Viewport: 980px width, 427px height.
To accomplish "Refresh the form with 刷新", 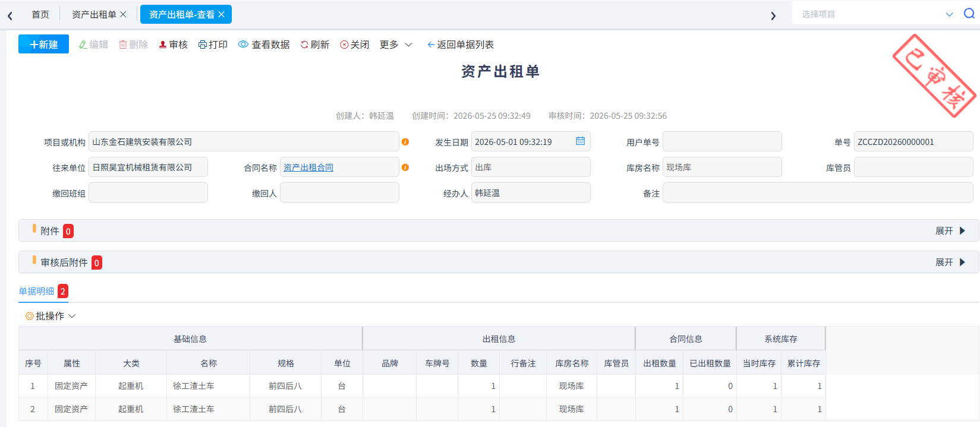I will 315,45.
